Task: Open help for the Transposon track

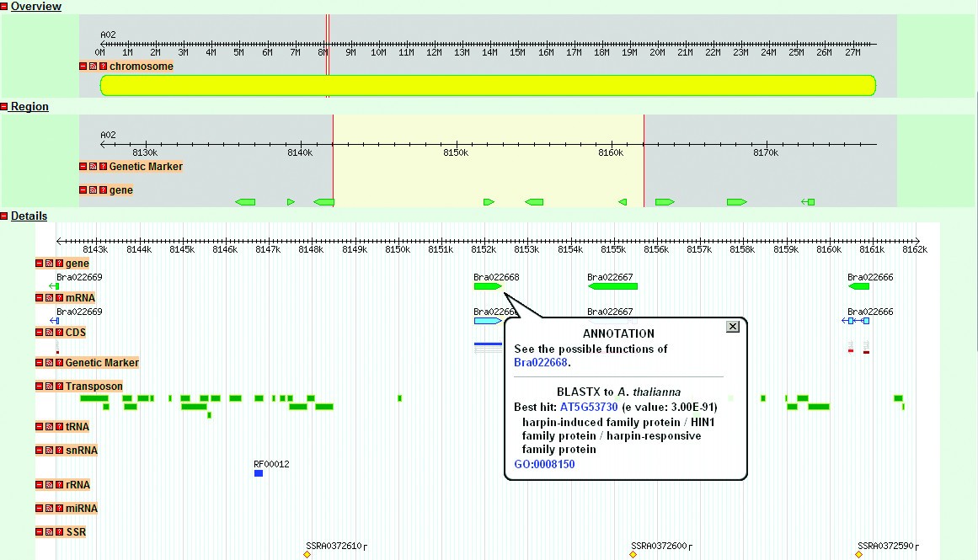Action: pyautogui.click(x=59, y=387)
